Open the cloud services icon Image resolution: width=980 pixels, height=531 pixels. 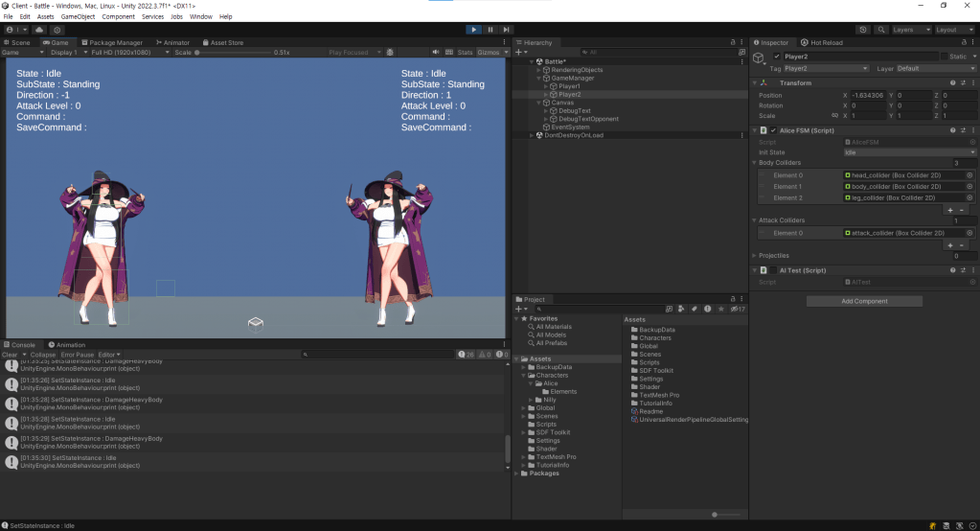tap(40, 30)
